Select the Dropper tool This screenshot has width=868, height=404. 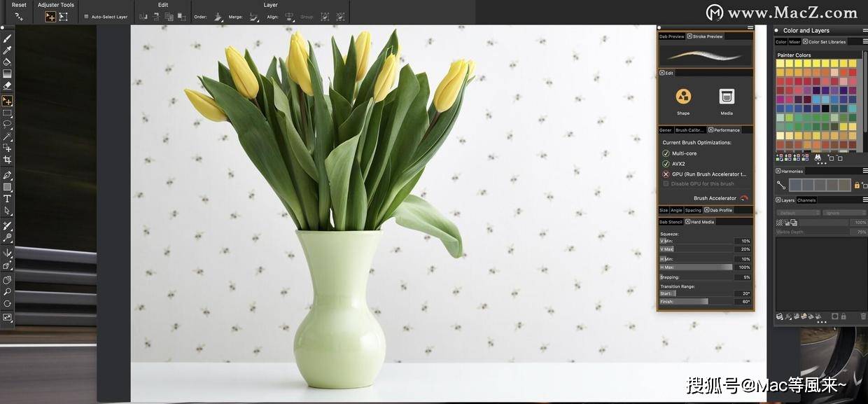pyautogui.click(x=7, y=48)
